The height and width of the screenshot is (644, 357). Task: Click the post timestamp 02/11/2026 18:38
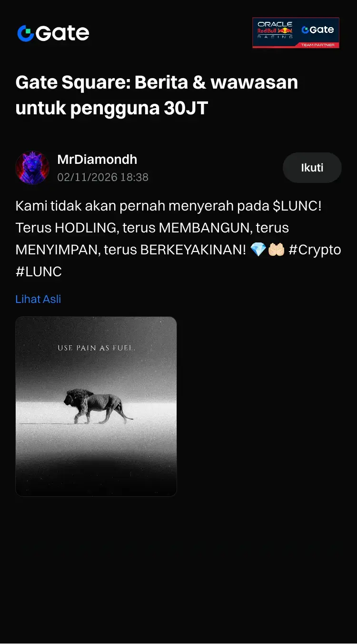click(103, 177)
